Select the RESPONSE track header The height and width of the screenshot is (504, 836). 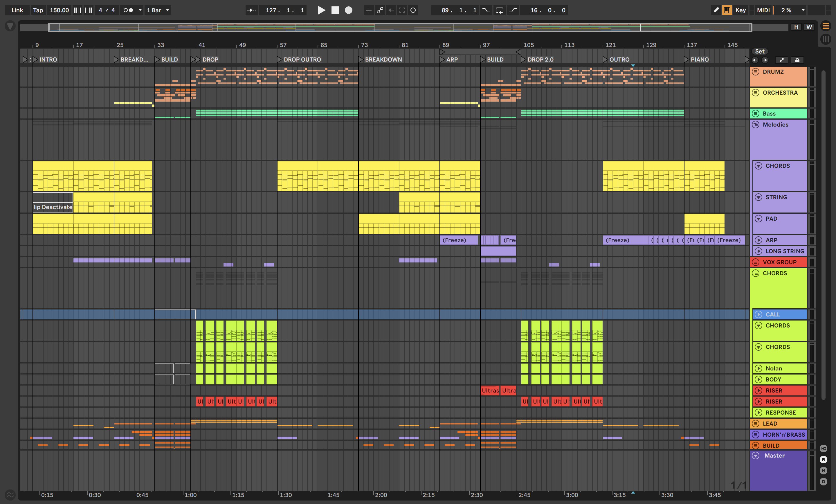(x=780, y=412)
